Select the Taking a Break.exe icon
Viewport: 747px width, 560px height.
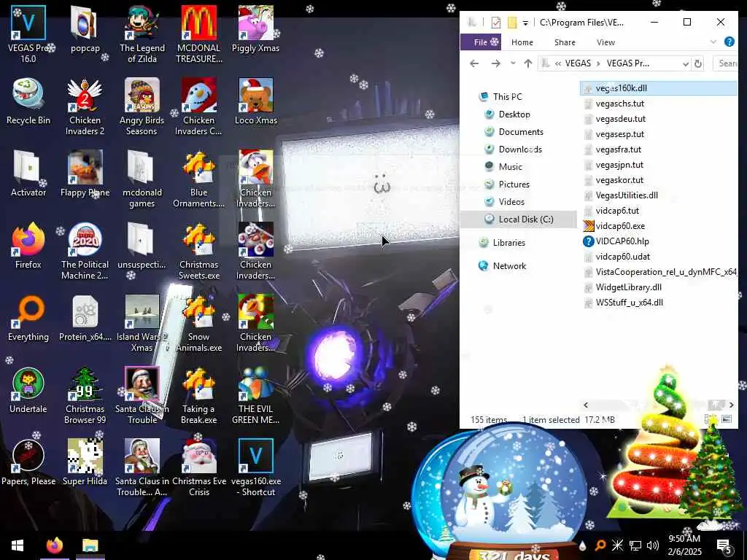(198, 395)
